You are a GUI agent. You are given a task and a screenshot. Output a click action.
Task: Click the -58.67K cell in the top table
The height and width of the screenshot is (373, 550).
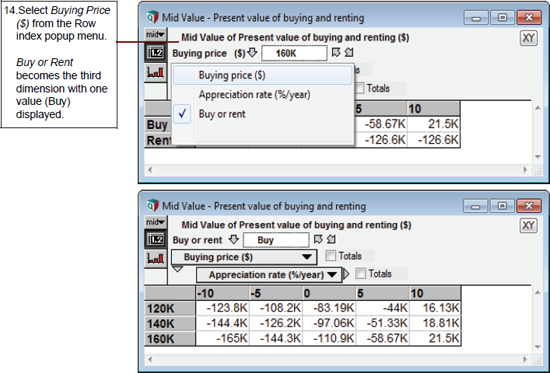pyautogui.click(x=381, y=124)
